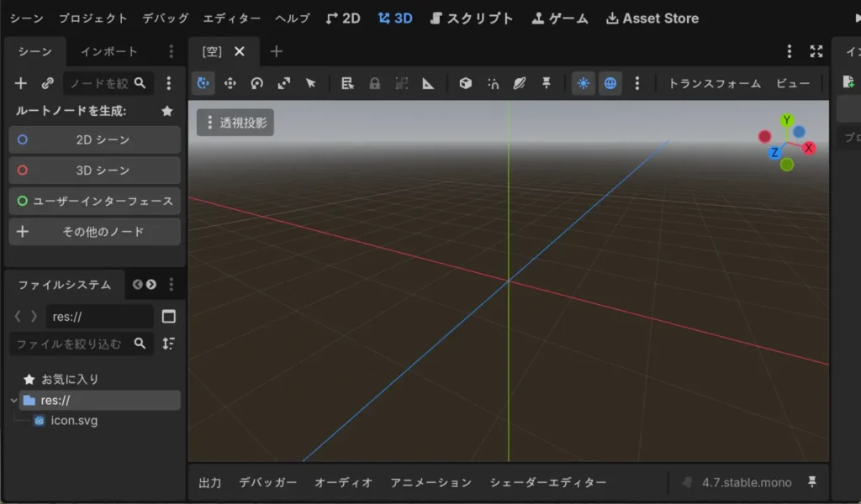The height and width of the screenshot is (504, 861).
Task: Click the pin icon in viewport toolbar
Action: pos(547,83)
